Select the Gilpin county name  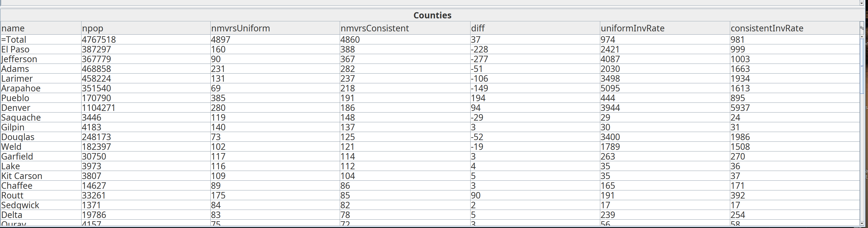(41, 128)
